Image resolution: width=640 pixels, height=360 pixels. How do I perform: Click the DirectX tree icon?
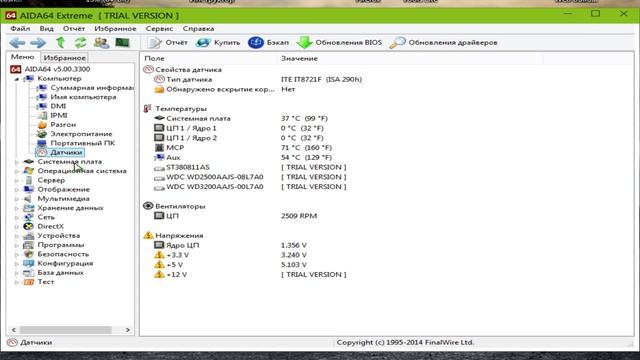pyautogui.click(x=29, y=227)
